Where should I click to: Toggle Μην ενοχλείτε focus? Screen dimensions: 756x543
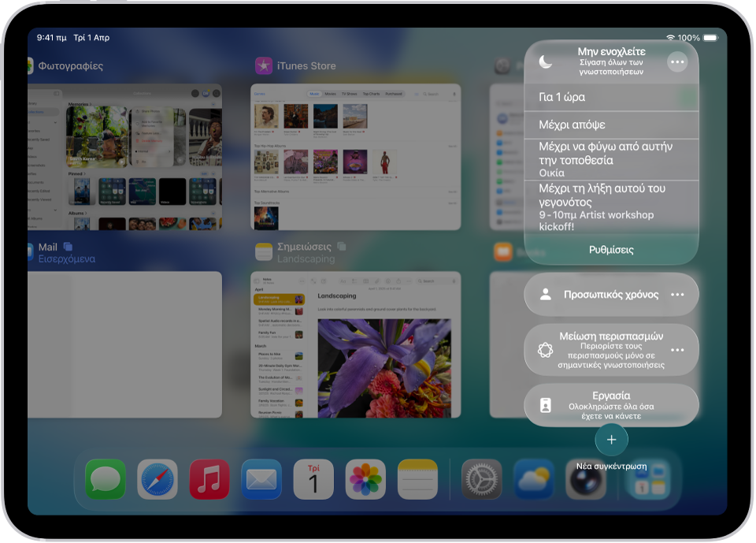tap(611, 61)
